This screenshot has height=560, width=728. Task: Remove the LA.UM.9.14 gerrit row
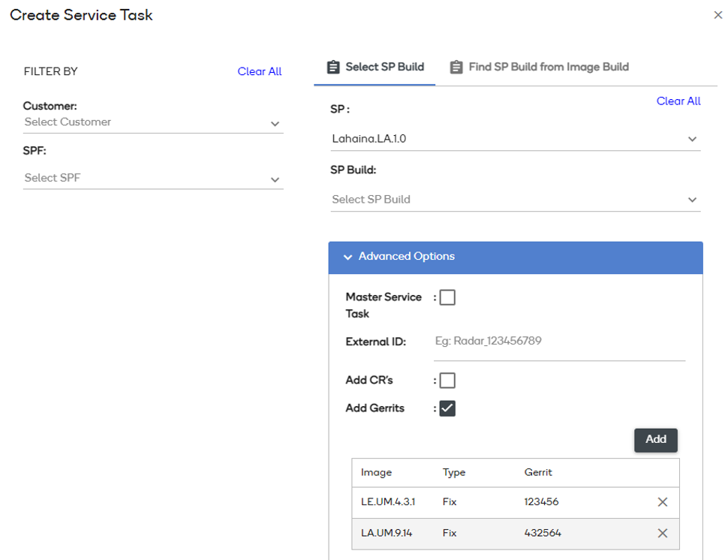tap(662, 533)
